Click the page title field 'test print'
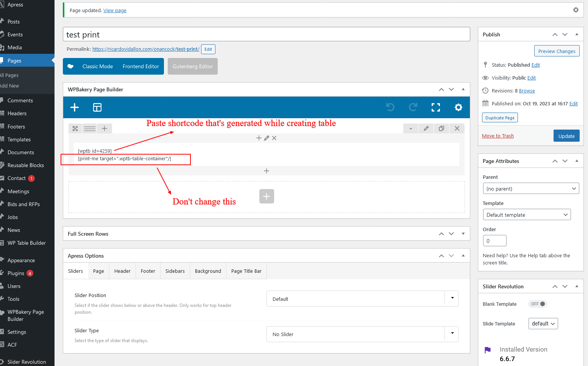 (267, 34)
